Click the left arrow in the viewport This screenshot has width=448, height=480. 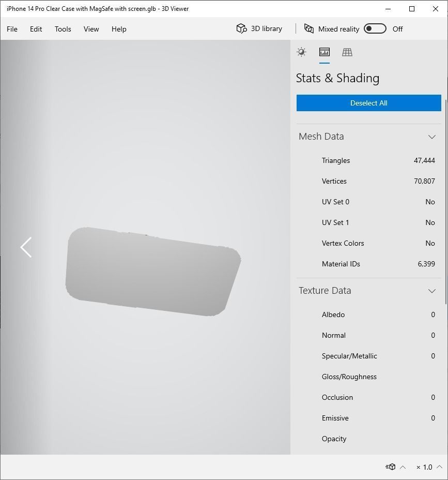tap(26, 247)
